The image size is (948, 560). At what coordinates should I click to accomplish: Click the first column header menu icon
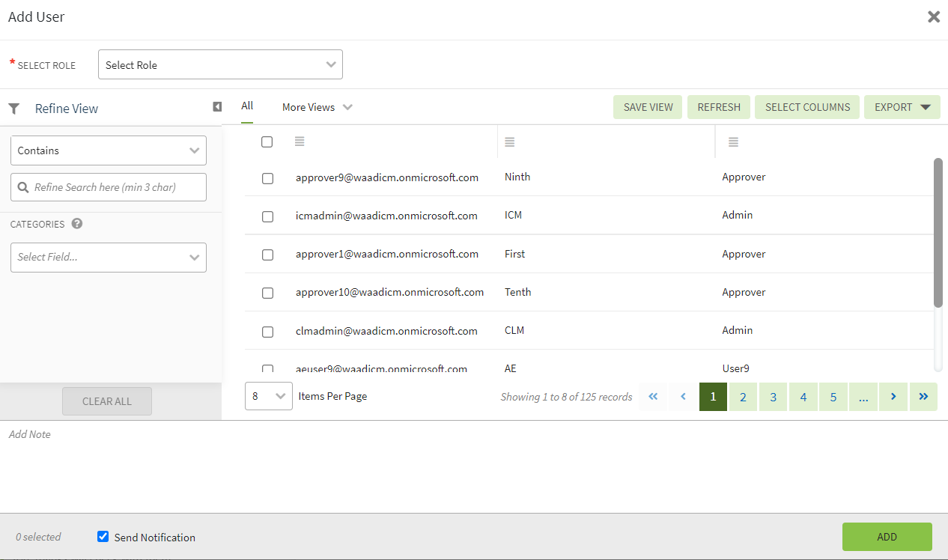[x=300, y=141]
